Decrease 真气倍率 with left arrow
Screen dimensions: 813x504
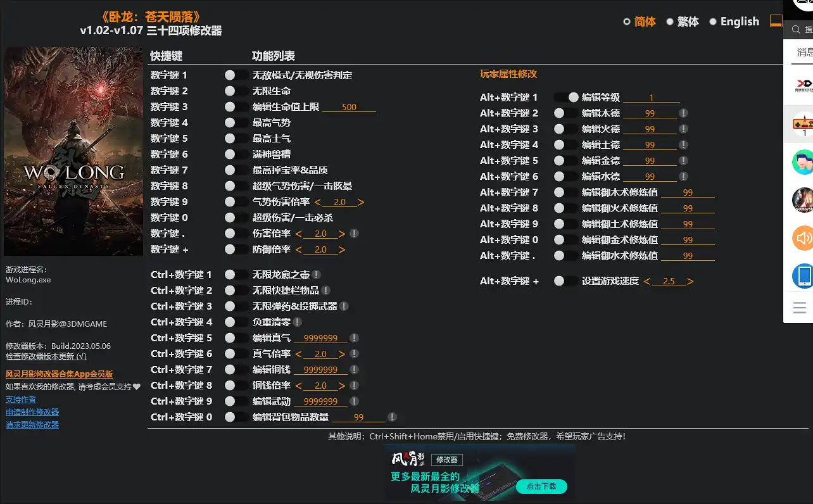[x=298, y=355]
